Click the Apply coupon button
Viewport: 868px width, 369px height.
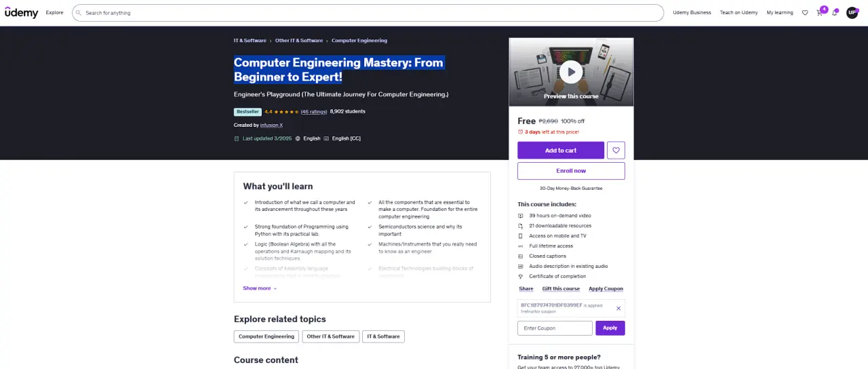coord(610,328)
